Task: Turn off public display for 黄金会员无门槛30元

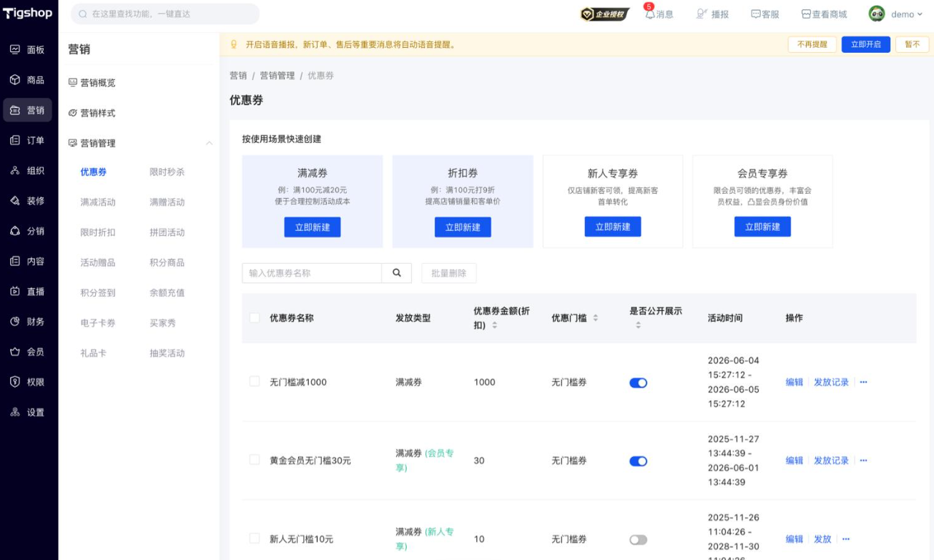Action: click(638, 461)
